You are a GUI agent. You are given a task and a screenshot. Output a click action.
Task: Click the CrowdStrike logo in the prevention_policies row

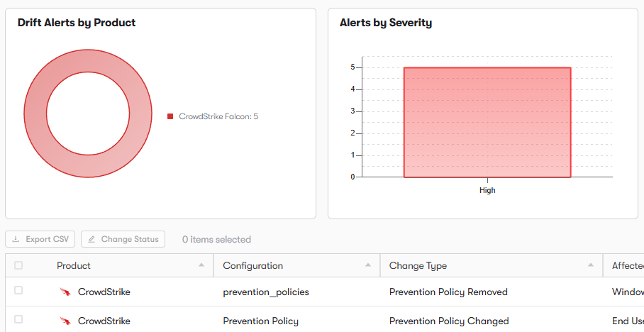pos(65,292)
